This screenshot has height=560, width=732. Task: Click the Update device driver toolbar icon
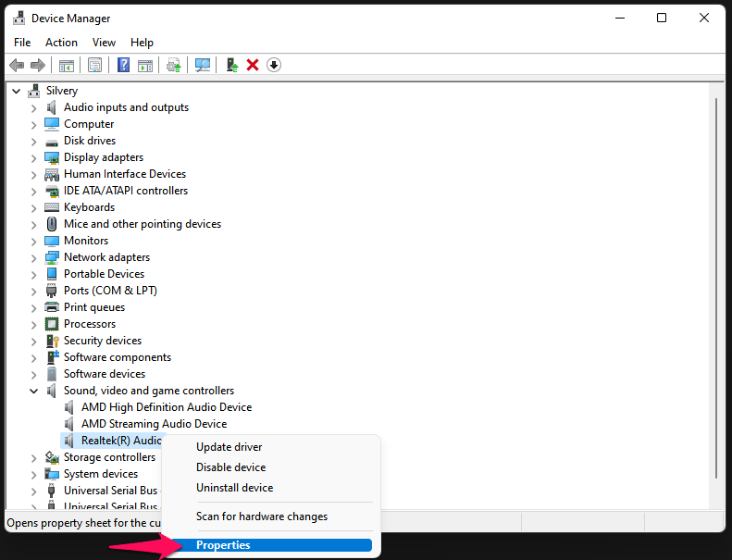[173, 65]
